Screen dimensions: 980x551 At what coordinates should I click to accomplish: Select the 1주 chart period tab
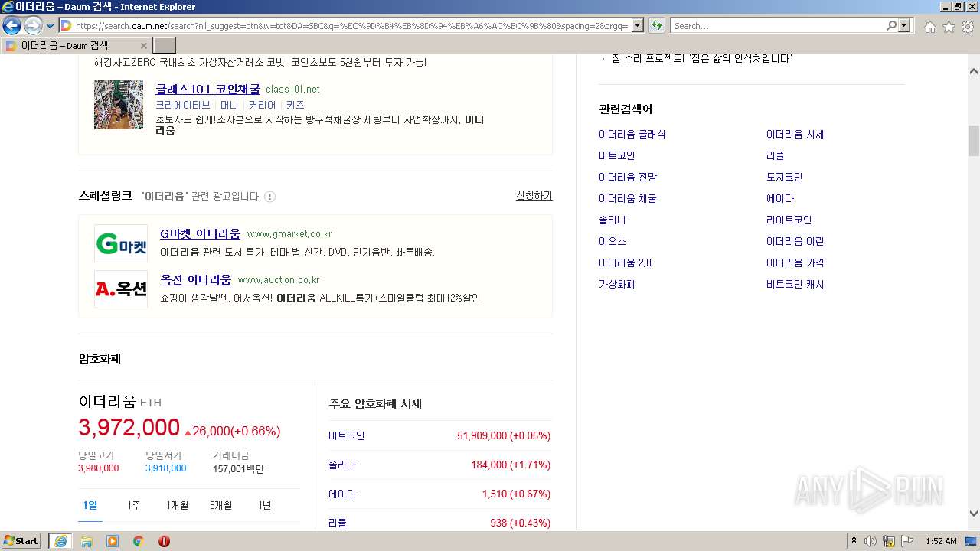[133, 505]
